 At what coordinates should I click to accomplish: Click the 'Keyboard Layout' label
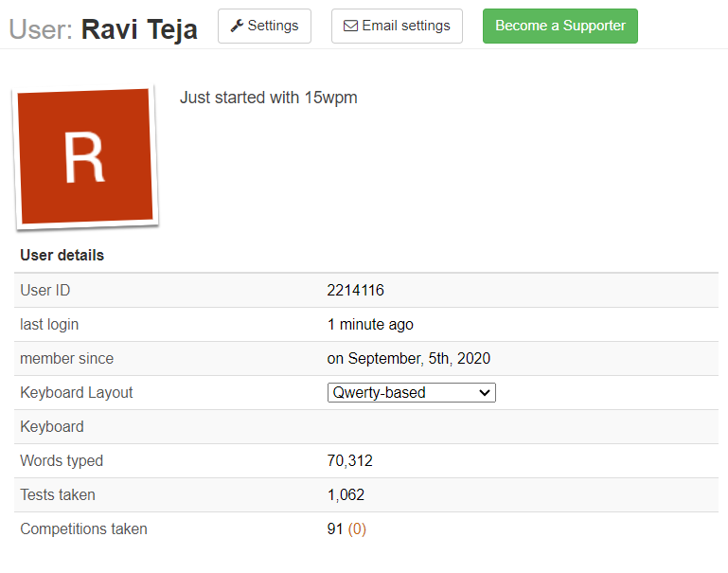(x=77, y=392)
